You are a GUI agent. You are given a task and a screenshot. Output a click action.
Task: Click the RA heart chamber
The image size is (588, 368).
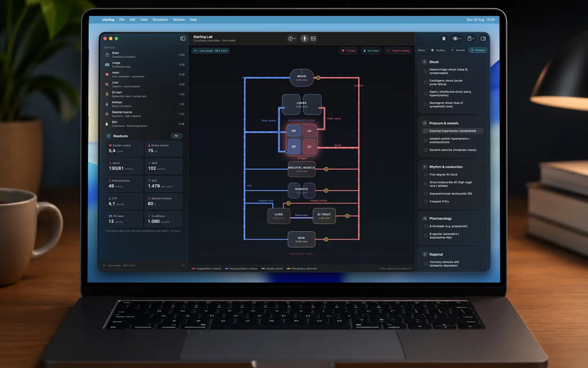(294, 131)
